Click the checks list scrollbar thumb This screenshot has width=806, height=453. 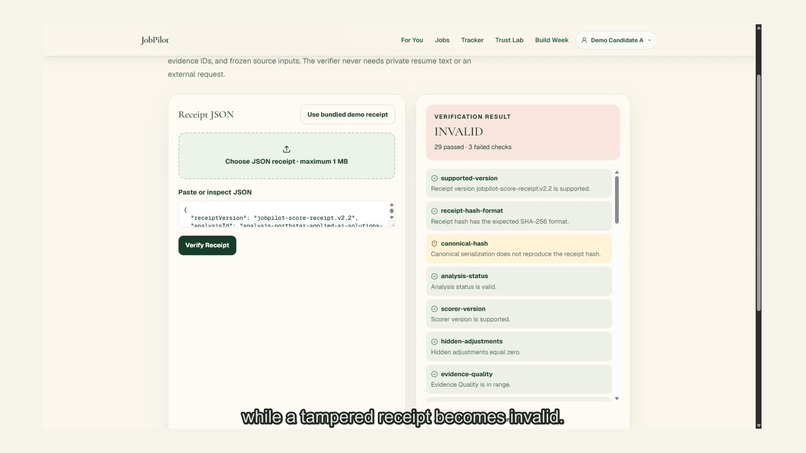tap(616, 200)
